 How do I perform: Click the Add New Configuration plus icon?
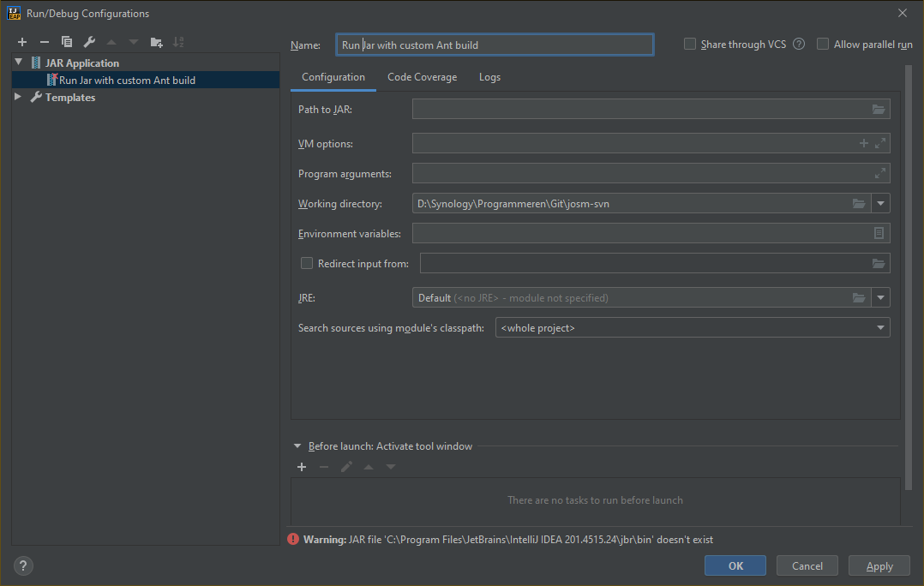pyautogui.click(x=22, y=42)
